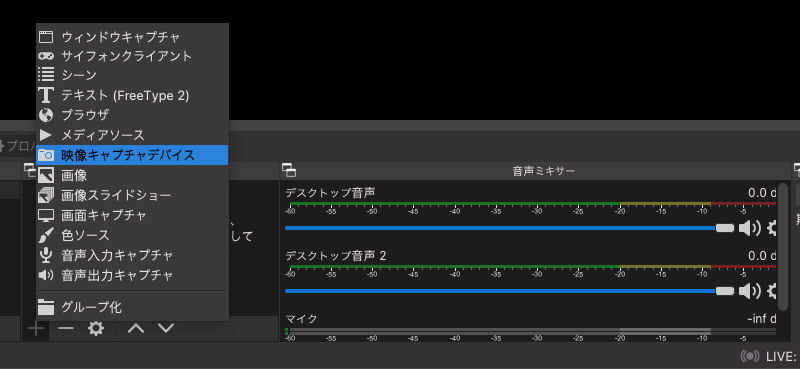This screenshot has height=369, width=800.
Task: Click the 音声ミキサー panel title
Action: pyautogui.click(x=543, y=171)
